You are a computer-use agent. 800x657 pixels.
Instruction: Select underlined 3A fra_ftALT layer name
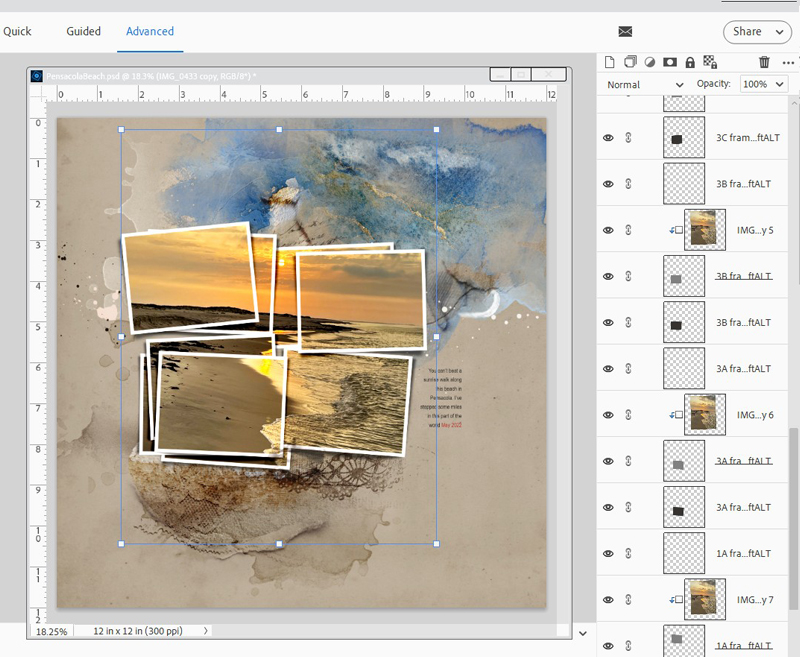743,461
